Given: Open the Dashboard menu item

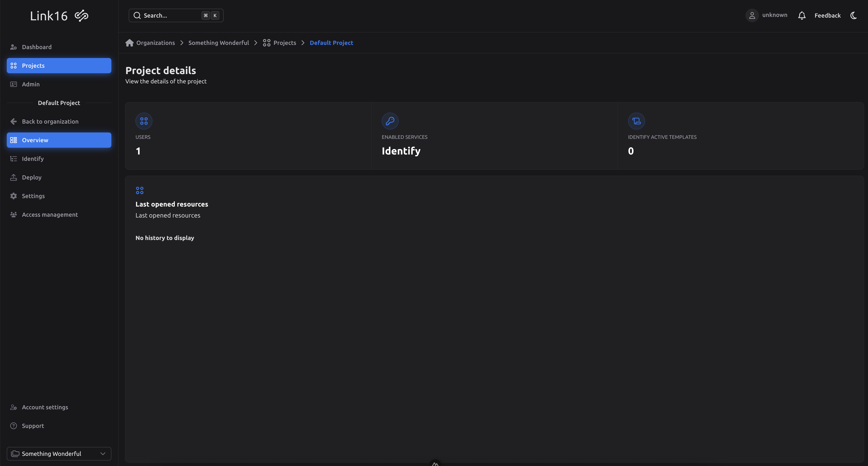Looking at the screenshot, I should 37,47.
